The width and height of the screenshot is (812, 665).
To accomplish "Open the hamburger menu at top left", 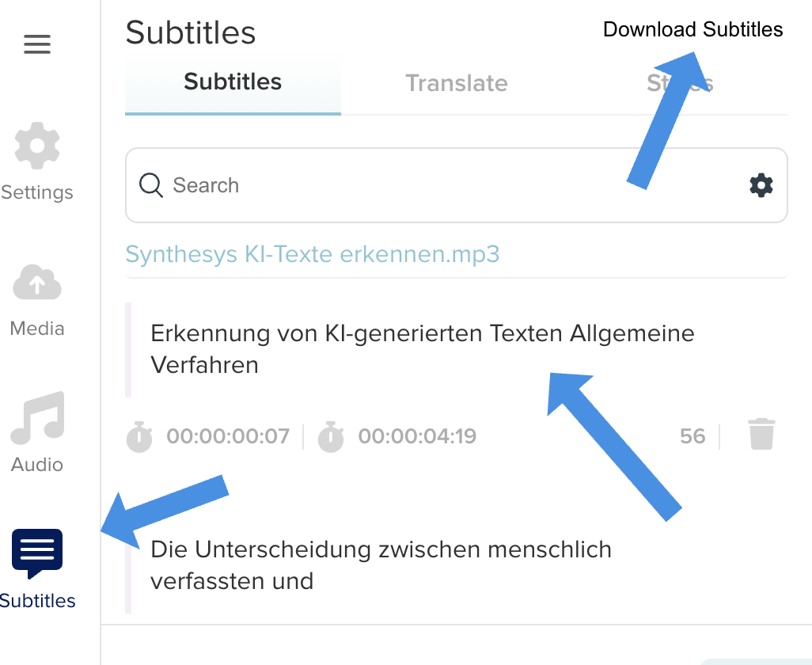I will [36, 44].
